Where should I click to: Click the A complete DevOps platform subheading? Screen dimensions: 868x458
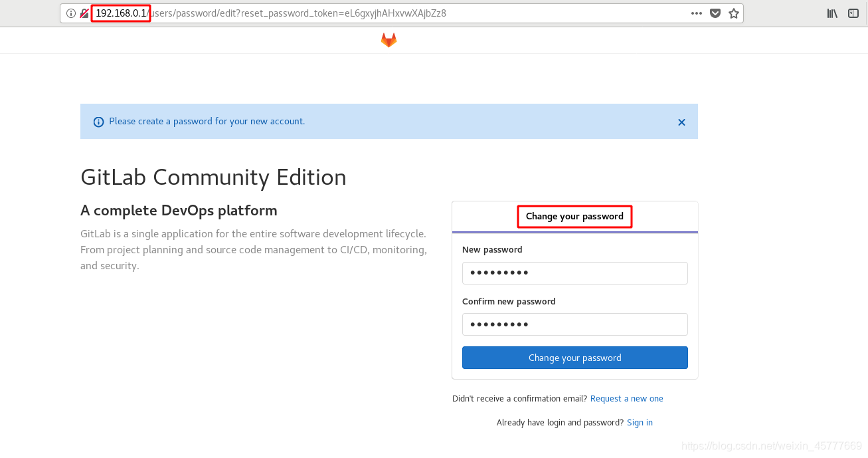tap(179, 211)
